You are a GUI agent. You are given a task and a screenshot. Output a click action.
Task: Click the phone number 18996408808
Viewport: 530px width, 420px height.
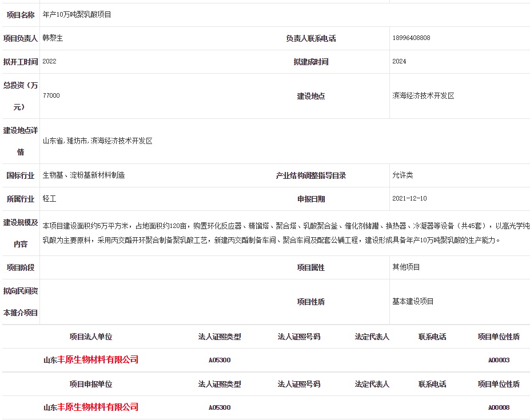[x=411, y=38]
